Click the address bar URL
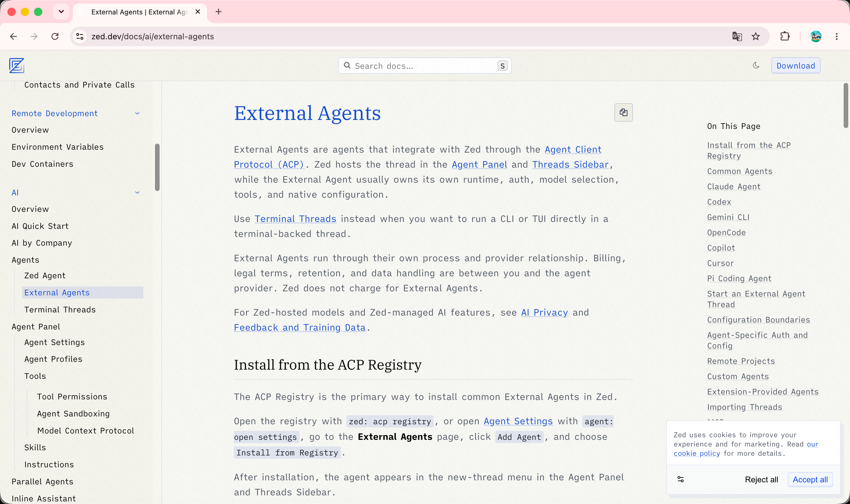This screenshot has width=850, height=504. pyautogui.click(x=153, y=36)
